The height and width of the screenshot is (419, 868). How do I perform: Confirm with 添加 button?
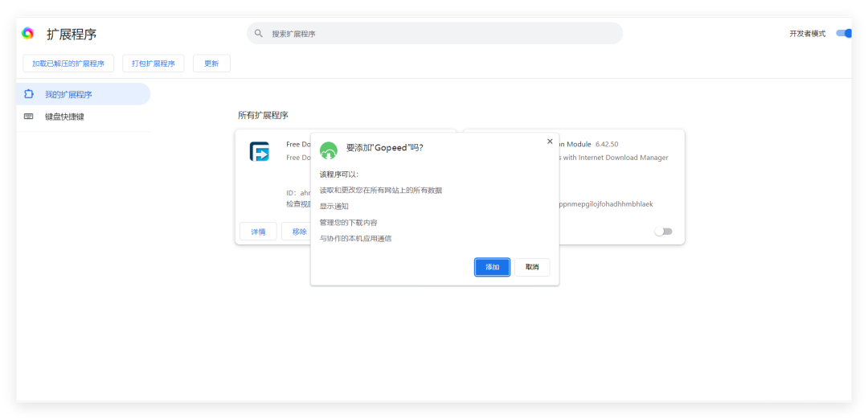click(x=492, y=267)
